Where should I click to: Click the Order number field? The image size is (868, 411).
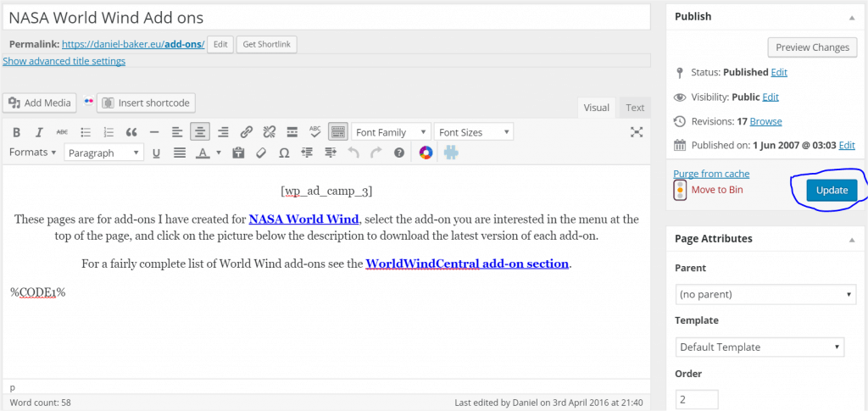point(697,399)
